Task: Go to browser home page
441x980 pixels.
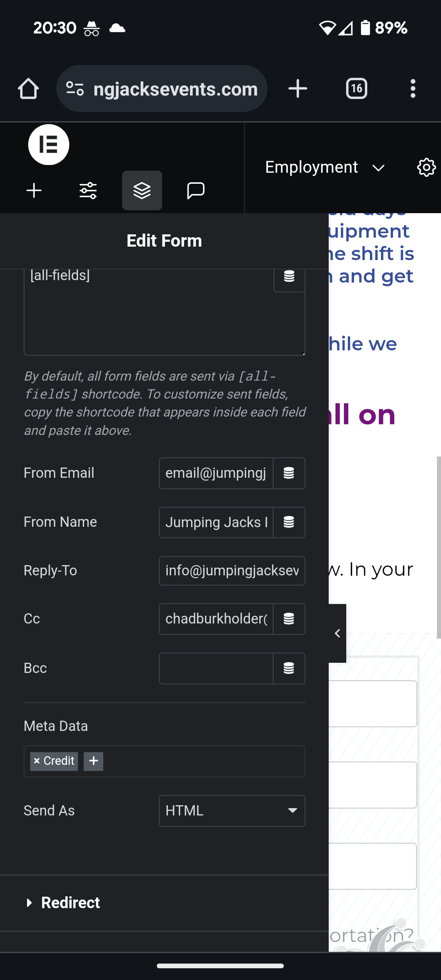Action: tap(28, 89)
